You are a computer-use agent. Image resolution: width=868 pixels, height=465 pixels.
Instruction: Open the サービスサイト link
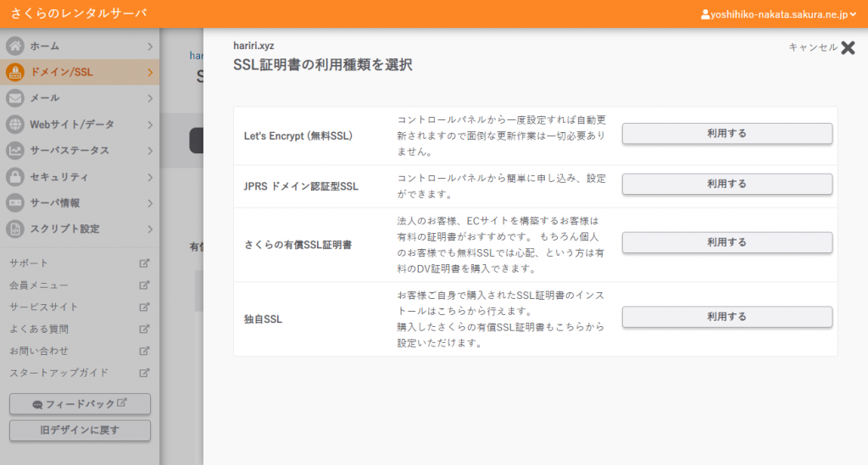click(44, 307)
